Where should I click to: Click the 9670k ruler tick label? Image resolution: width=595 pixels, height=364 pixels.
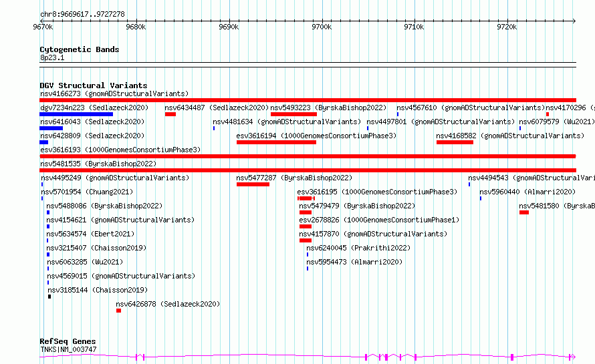pyautogui.click(x=43, y=27)
